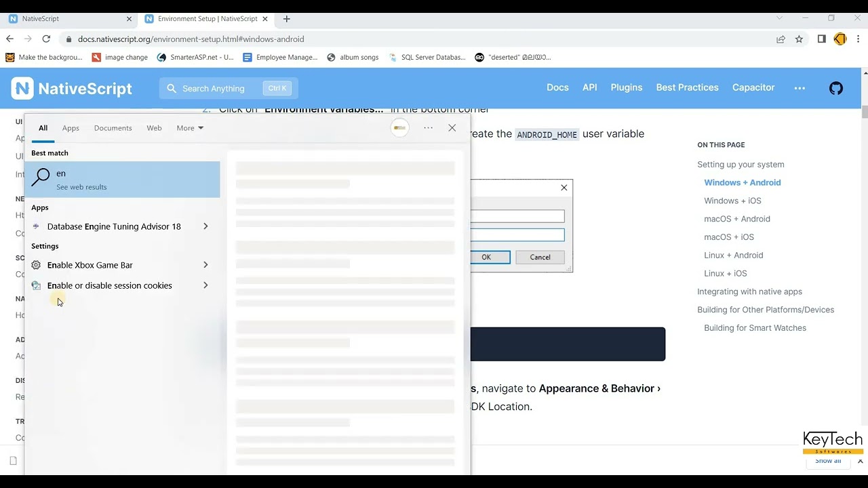Select the All search filter
868x488 pixels.
[43, 128]
